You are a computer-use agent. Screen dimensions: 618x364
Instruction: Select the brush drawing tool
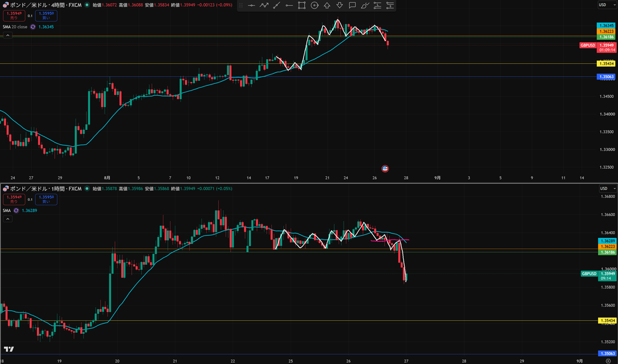click(365, 5)
